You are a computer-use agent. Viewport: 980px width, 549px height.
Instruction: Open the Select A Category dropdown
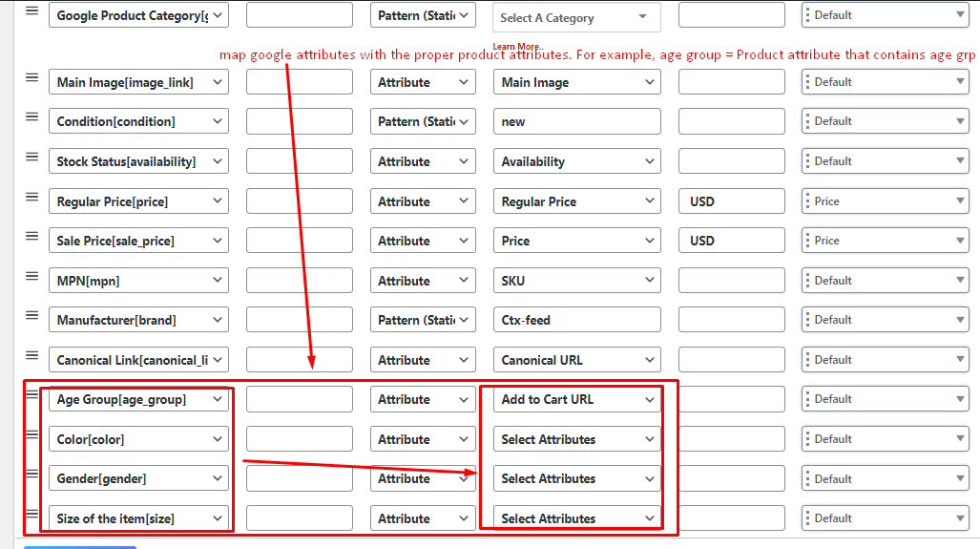pyautogui.click(x=576, y=17)
